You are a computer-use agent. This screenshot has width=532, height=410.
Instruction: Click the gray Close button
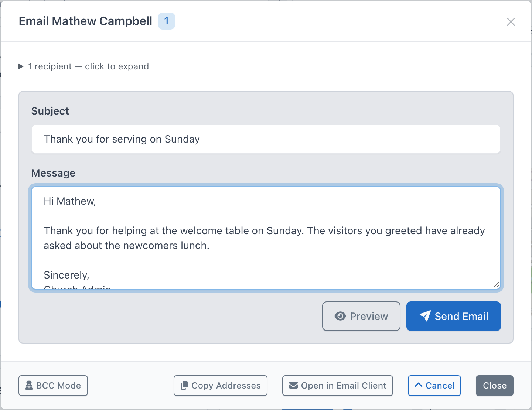tap(495, 386)
